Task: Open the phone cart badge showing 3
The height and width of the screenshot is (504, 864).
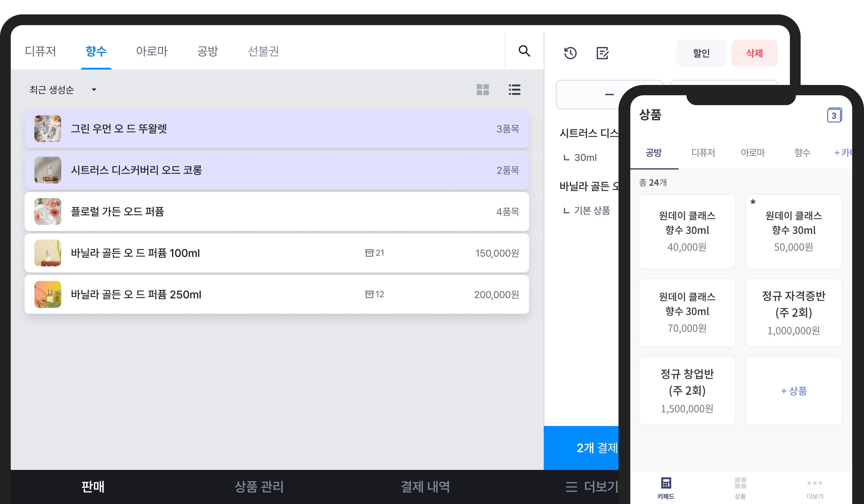Action: [834, 115]
